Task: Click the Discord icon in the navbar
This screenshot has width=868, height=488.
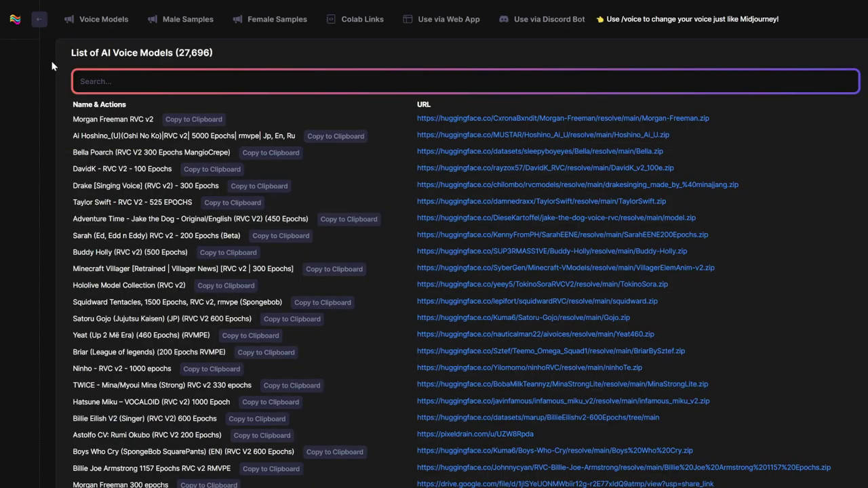Action: 504,19
